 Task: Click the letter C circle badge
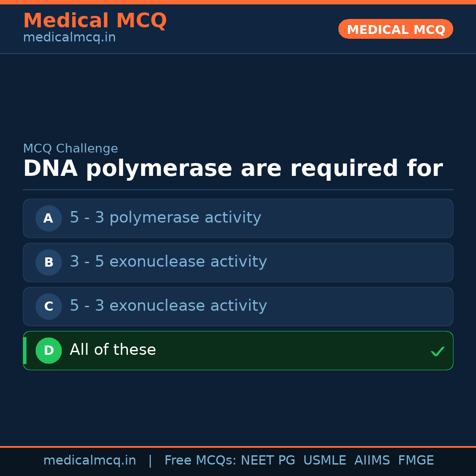pos(48,306)
